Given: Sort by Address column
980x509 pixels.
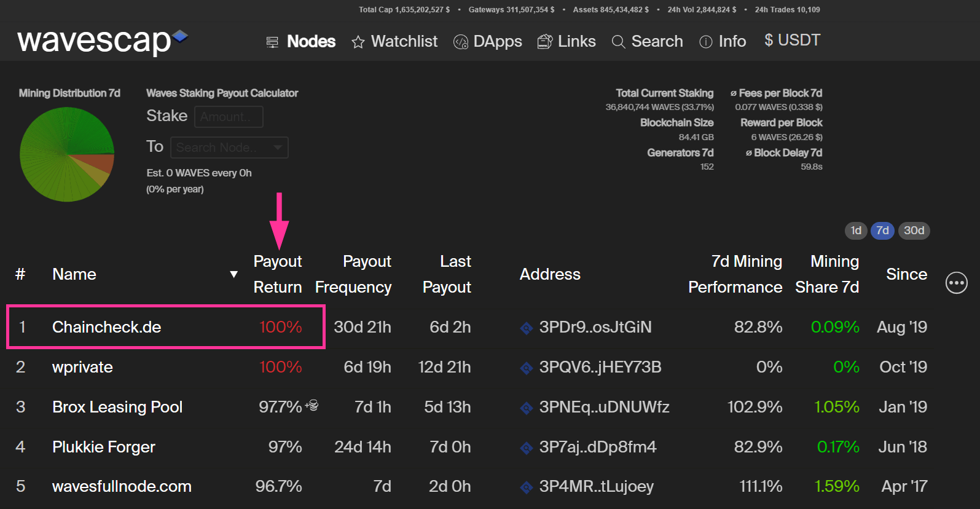Looking at the screenshot, I should [550, 274].
